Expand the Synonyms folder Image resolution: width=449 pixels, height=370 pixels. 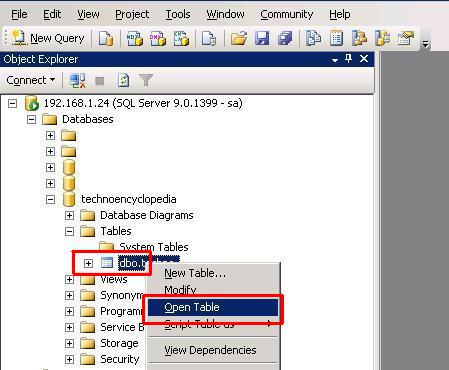tap(69, 295)
